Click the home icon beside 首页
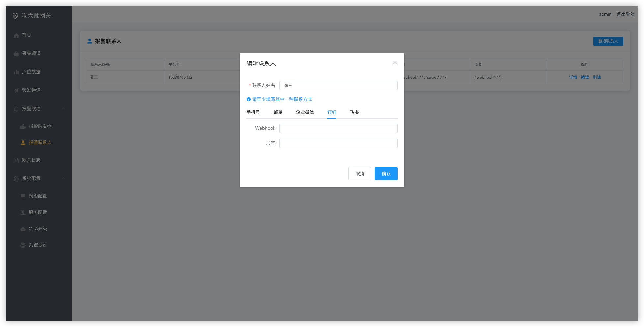644x327 pixels. coord(16,35)
